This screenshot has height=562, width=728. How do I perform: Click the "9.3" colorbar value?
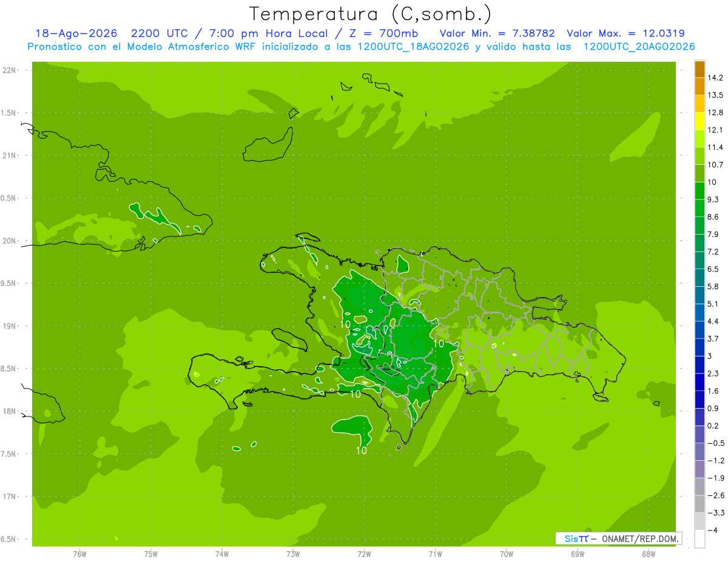coord(713,199)
